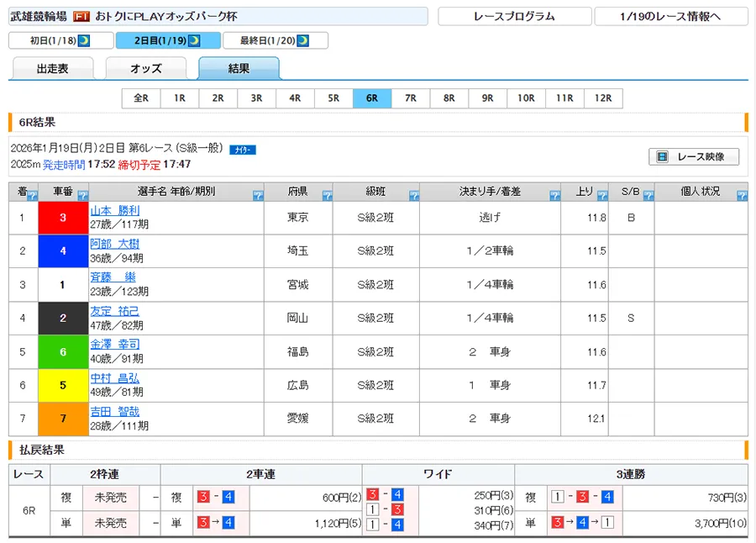The width and height of the screenshot is (756, 543).
Task: Switch to 最終日(1/20) day
Action: pyautogui.click(x=275, y=40)
